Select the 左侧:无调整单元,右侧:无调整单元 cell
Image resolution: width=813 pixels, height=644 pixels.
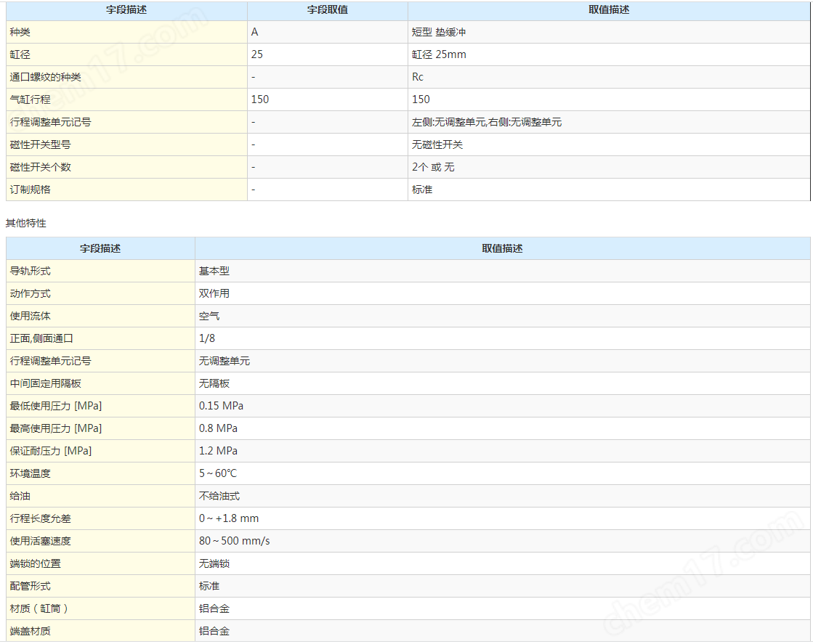pos(486,123)
